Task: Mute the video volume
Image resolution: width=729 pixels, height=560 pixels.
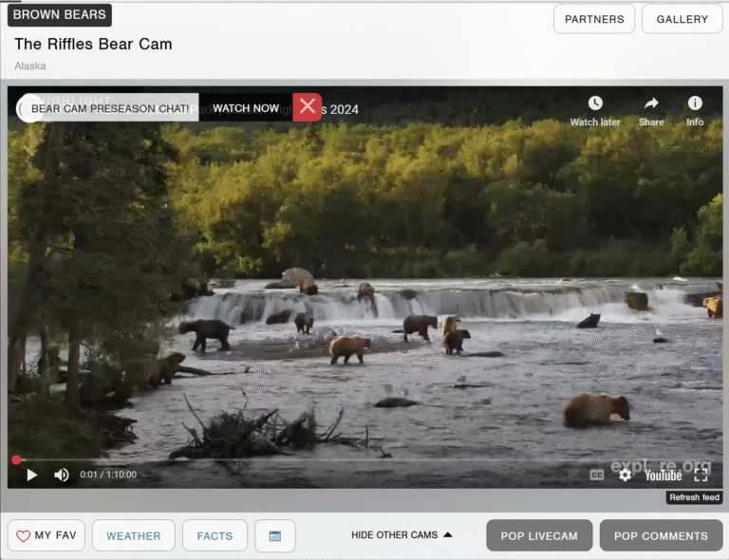Action: (62, 475)
